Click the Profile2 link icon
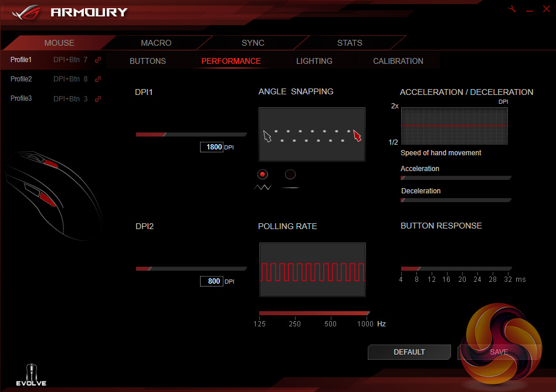 [x=98, y=79]
